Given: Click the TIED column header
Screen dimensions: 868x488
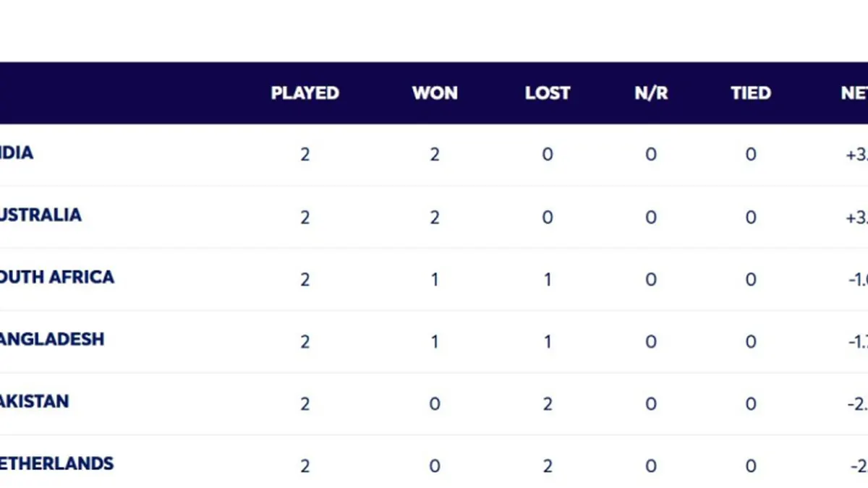Looking at the screenshot, I should pos(751,93).
